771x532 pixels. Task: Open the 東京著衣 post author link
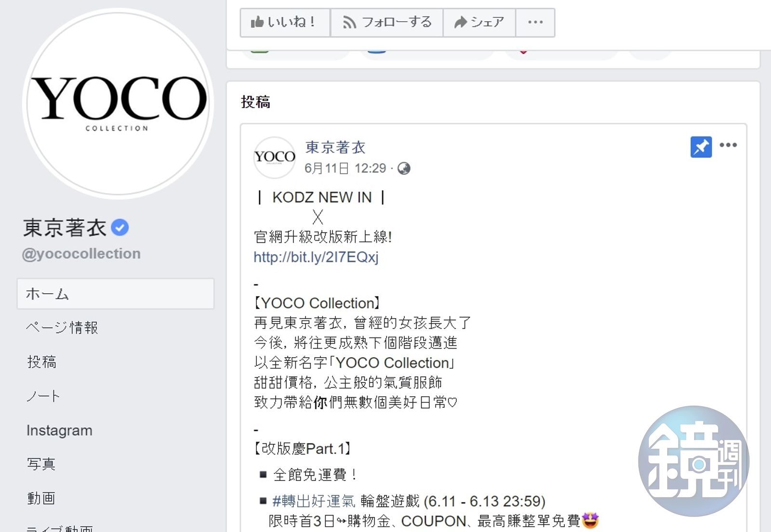335,147
